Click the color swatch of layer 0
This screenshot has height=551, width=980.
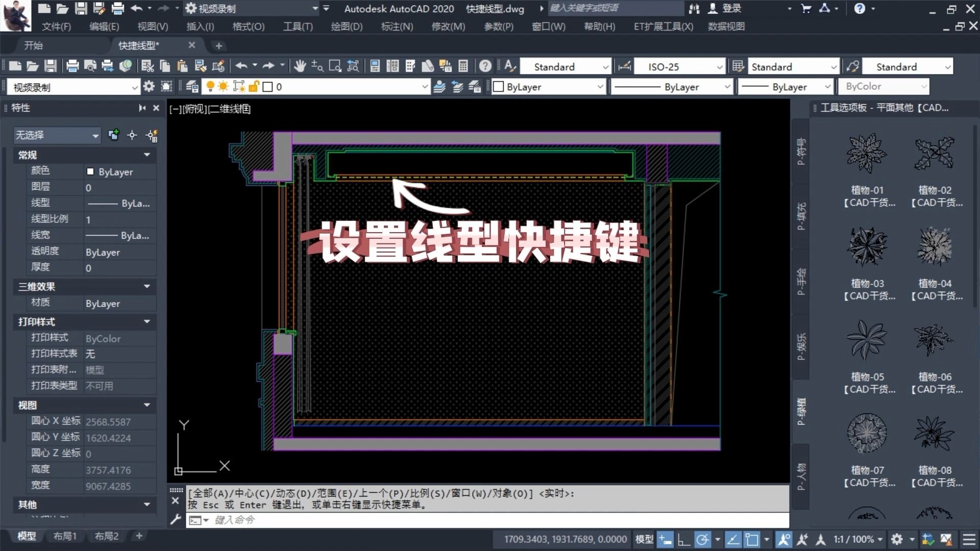(267, 87)
